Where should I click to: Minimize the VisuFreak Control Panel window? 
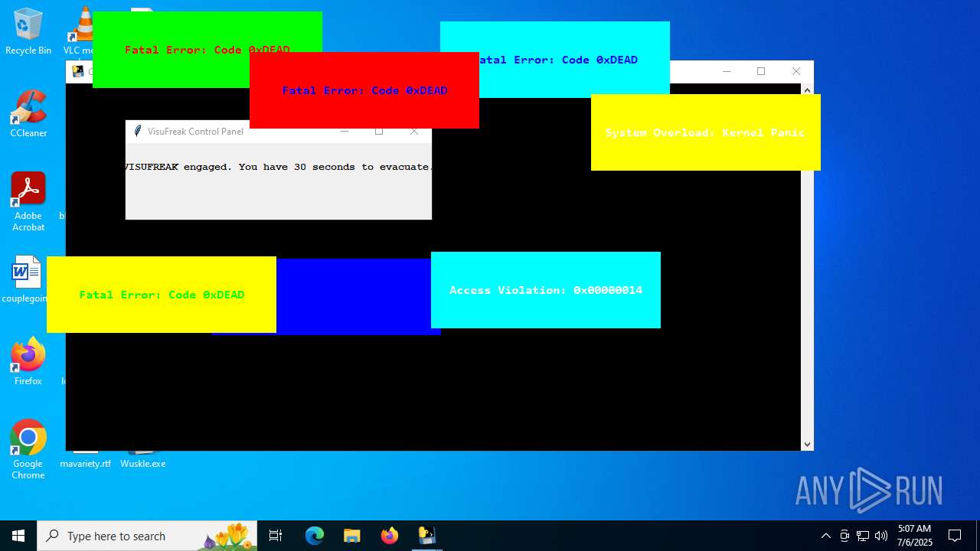click(x=345, y=132)
